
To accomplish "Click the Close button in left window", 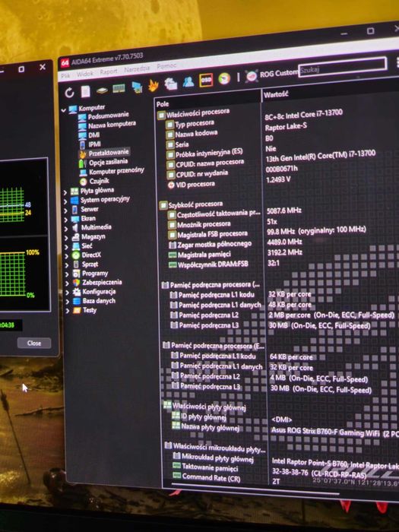I will pyautogui.click(x=34, y=343).
